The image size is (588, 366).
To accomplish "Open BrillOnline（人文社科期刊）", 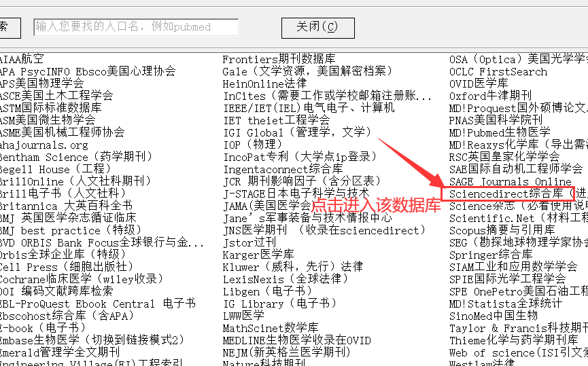I will tap(75, 181).
